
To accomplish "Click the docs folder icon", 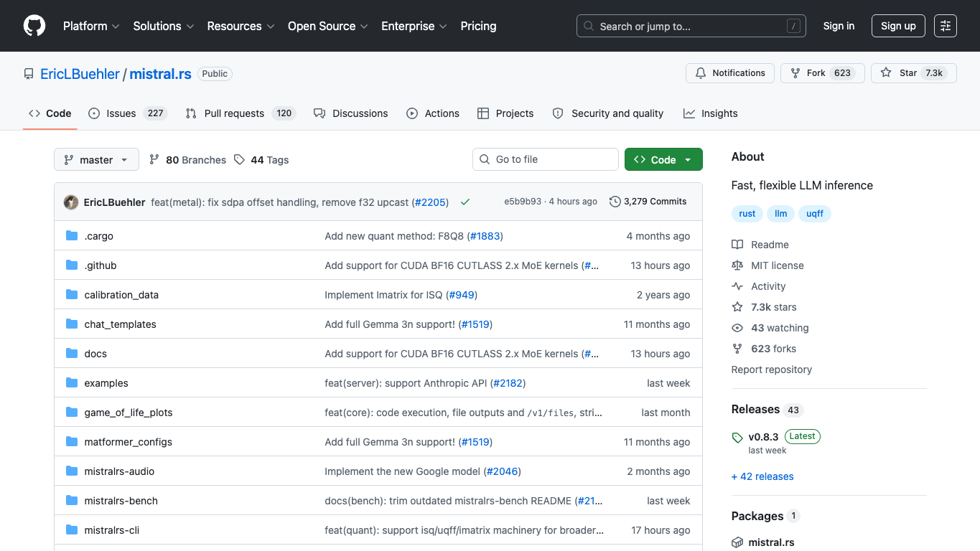I will click(x=72, y=354).
